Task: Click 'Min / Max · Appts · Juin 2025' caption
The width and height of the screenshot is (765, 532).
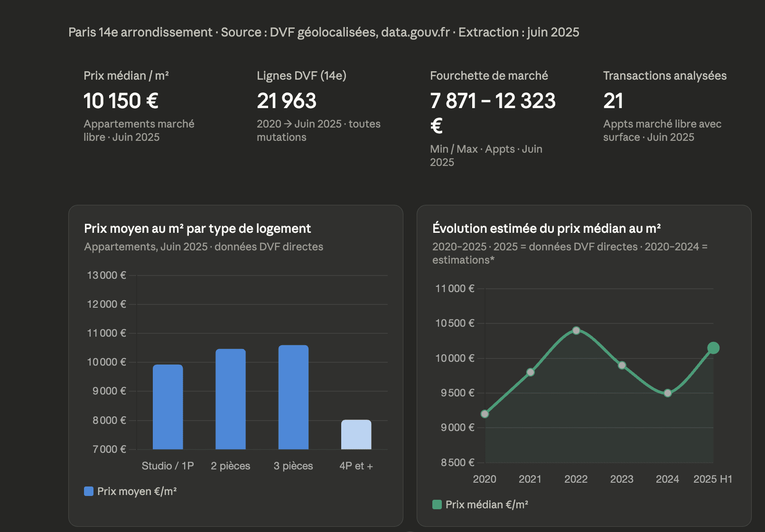Action: click(x=486, y=156)
